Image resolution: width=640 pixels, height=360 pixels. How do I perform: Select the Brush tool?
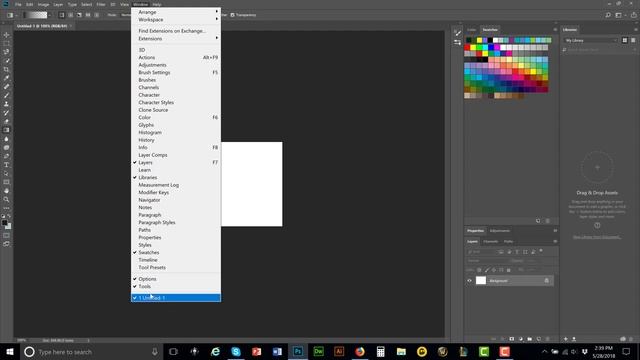point(6,95)
